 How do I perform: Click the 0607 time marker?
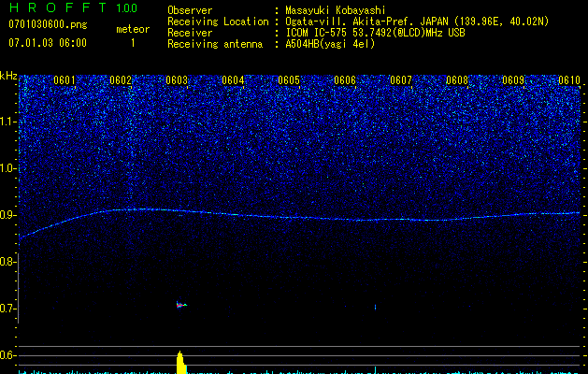pyautogui.click(x=401, y=80)
